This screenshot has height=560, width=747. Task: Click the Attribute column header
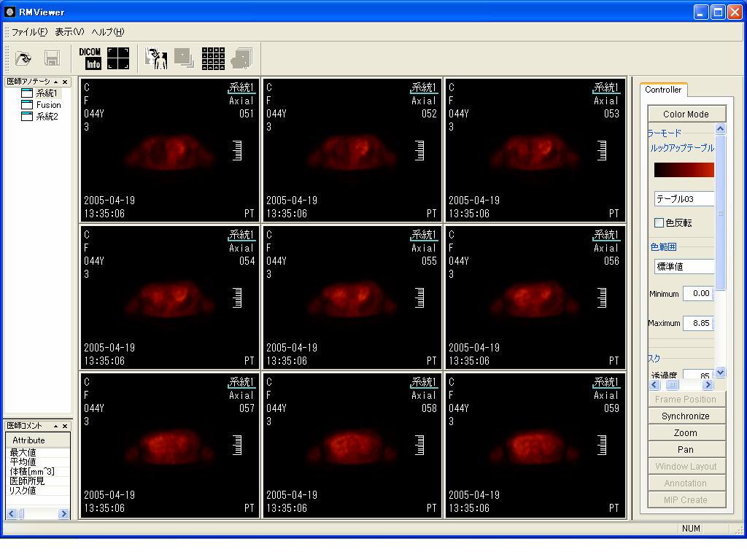[x=38, y=440]
